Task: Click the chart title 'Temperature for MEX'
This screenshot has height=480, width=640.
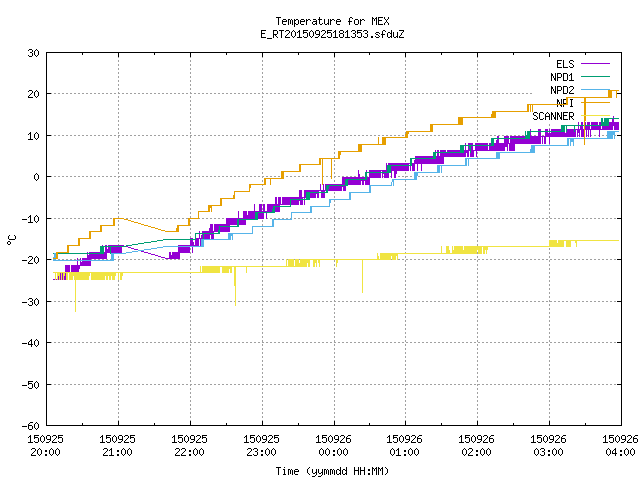Action: click(x=332, y=21)
